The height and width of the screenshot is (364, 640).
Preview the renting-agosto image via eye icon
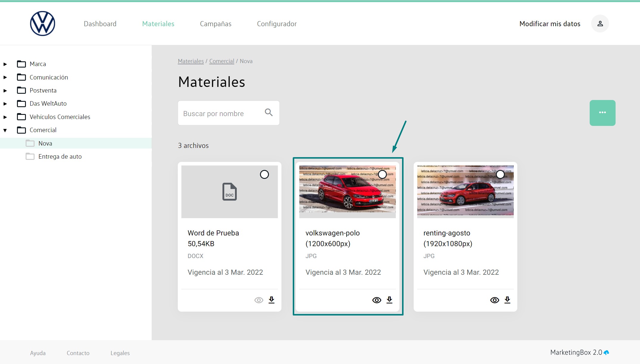click(494, 300)
